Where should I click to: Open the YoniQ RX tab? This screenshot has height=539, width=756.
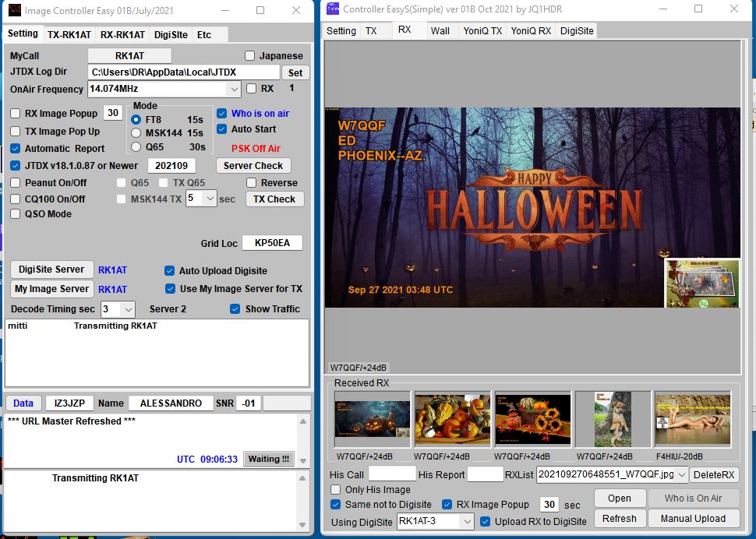[531, 31]
